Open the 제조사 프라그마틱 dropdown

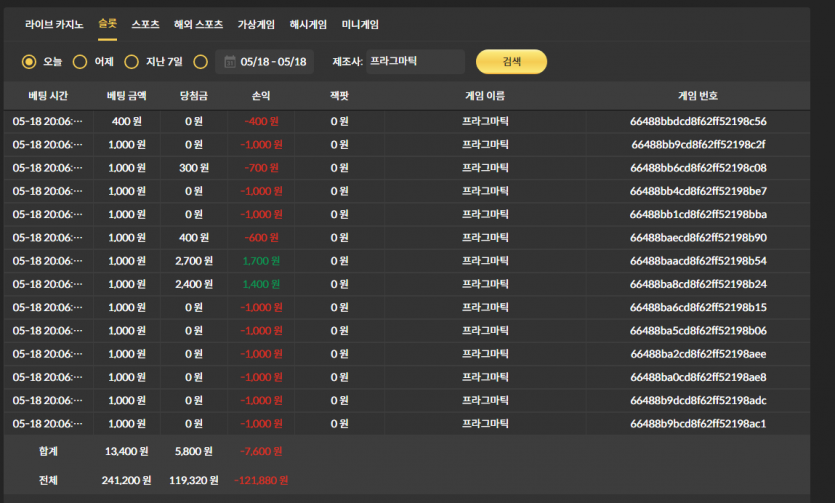tap(415, 62)
